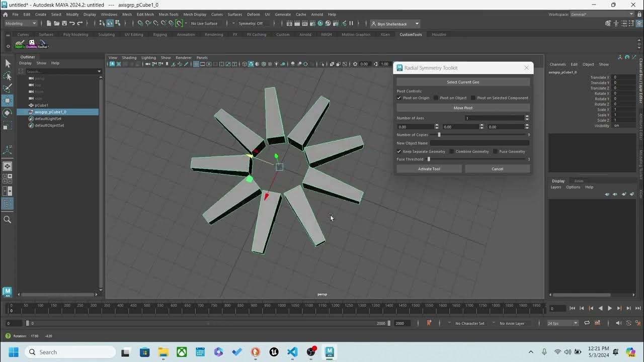Open Visual Studio Code from the taskbar
644x362 pixels.
coord(292,352)
